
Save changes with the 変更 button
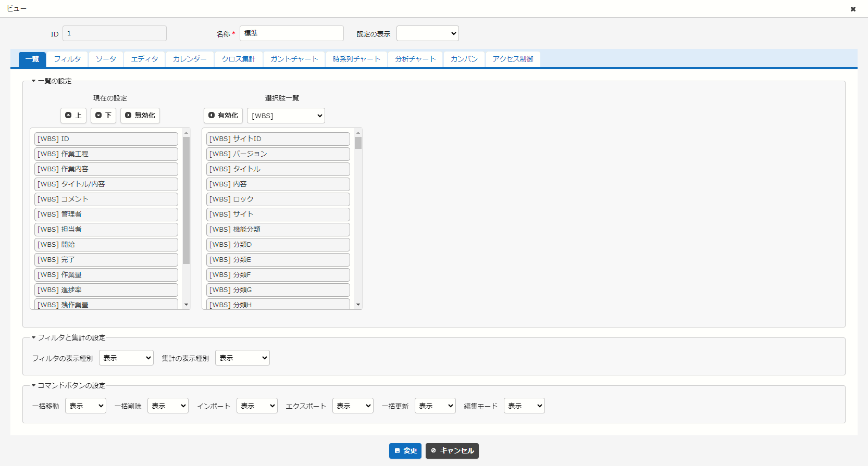(x=405, y=451)
